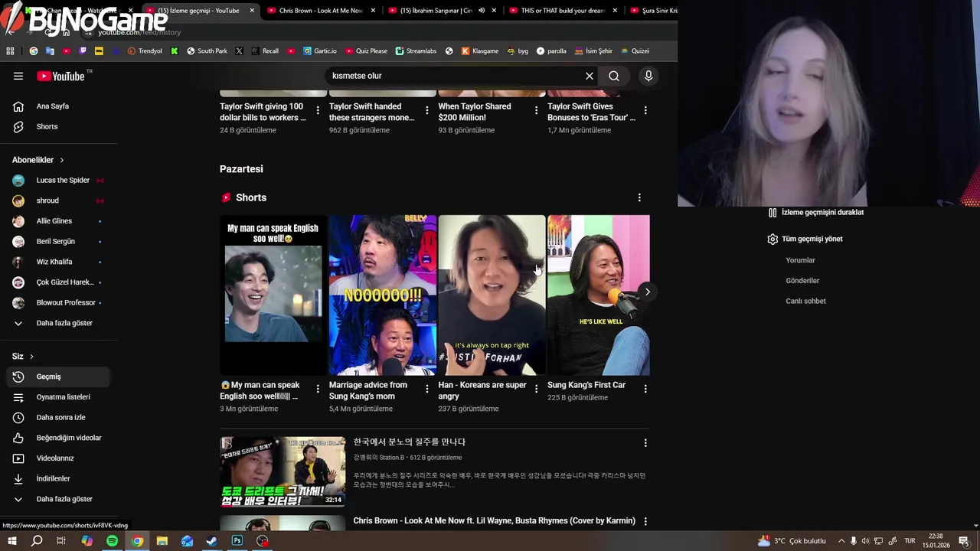The width and height of the screenshot is (980, 551).
Task: Open File Explorer from the taskbar
Action: pos(162,541)
